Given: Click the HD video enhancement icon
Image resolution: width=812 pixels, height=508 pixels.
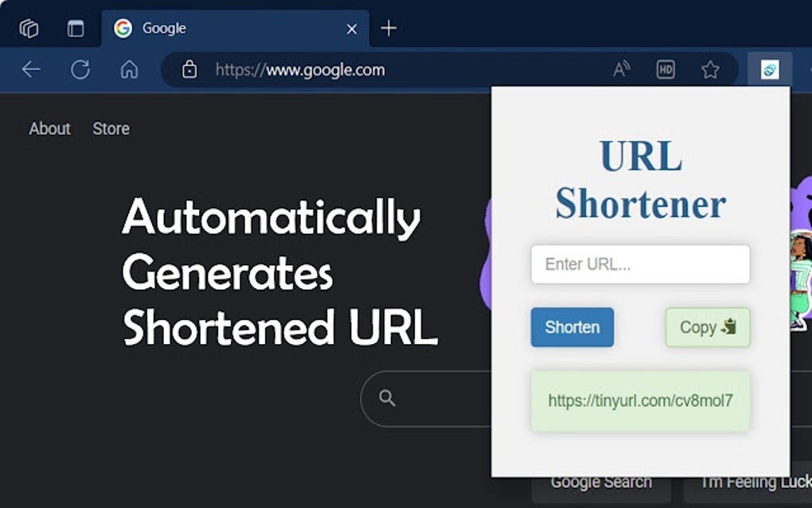Looking at the screenshot, I should click(x=666, y=69).
